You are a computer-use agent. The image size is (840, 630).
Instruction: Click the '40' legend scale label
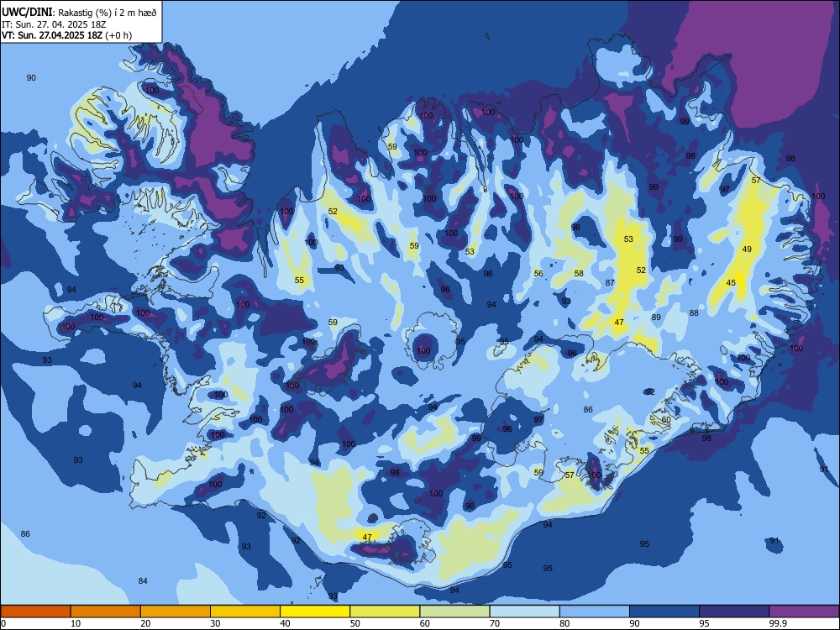coord(286,623)
